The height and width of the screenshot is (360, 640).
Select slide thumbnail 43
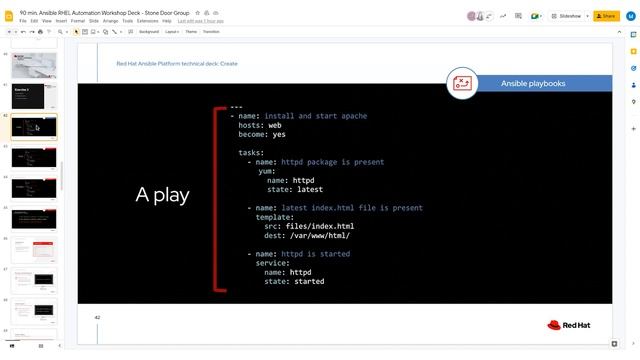pos(34,158)
